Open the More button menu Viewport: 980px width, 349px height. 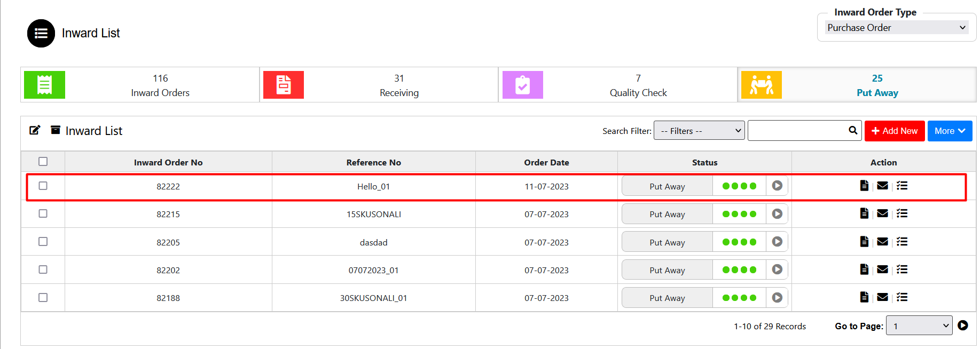[x=950, y=131]
